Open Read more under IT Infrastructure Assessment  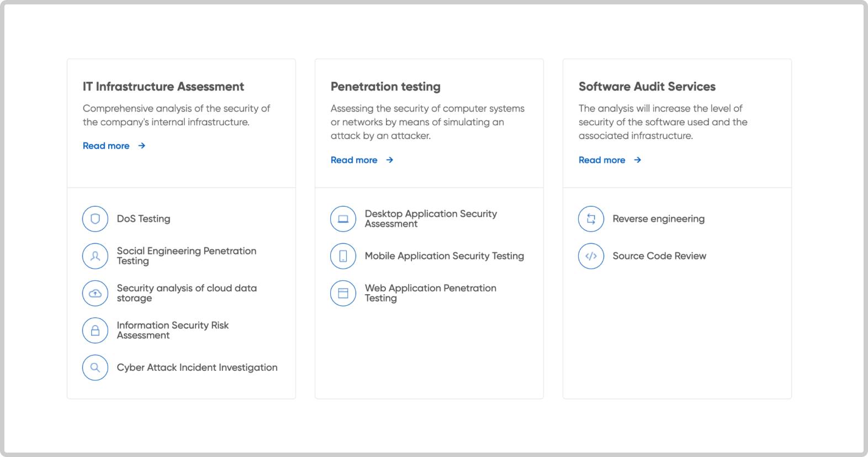[x=107, y=146]
